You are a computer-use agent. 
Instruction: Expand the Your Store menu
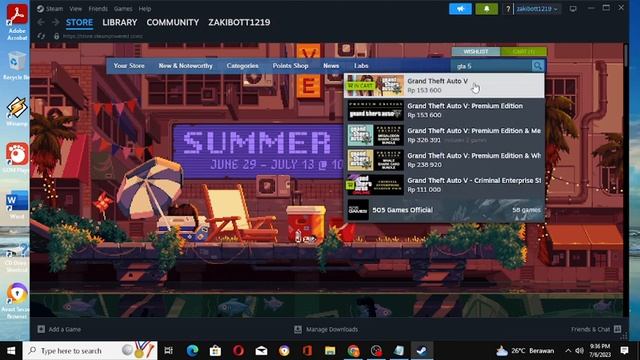(x=129, y=66)
